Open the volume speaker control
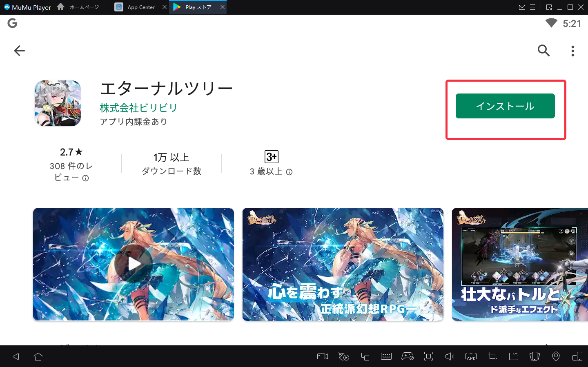This screenshot has height=367, width=588. coord(450,356)
